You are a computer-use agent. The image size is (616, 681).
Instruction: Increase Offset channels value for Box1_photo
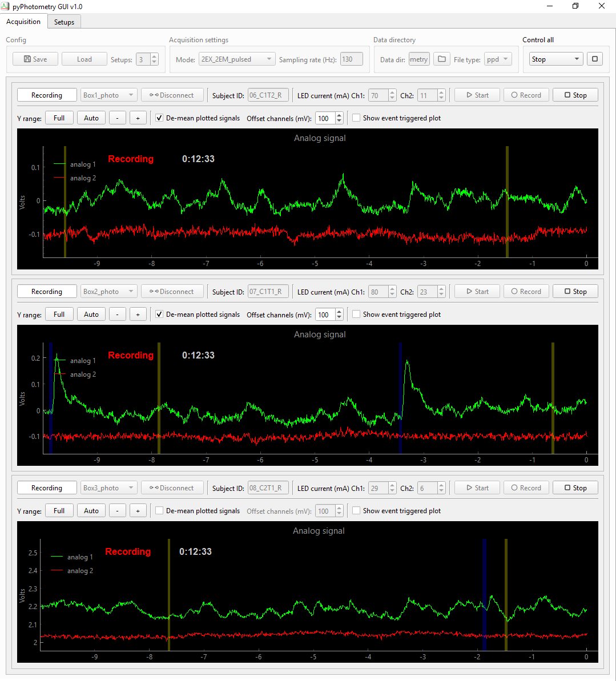(339, 115)
